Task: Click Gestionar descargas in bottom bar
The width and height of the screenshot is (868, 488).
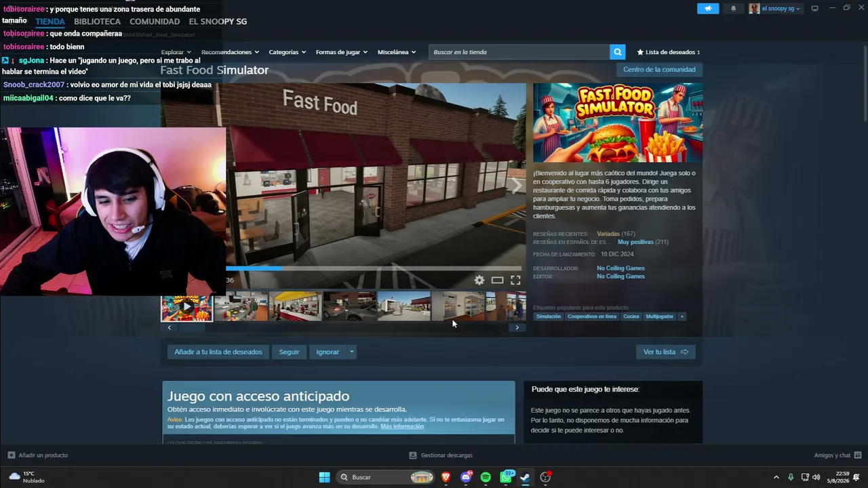Action: coord(441,455)
